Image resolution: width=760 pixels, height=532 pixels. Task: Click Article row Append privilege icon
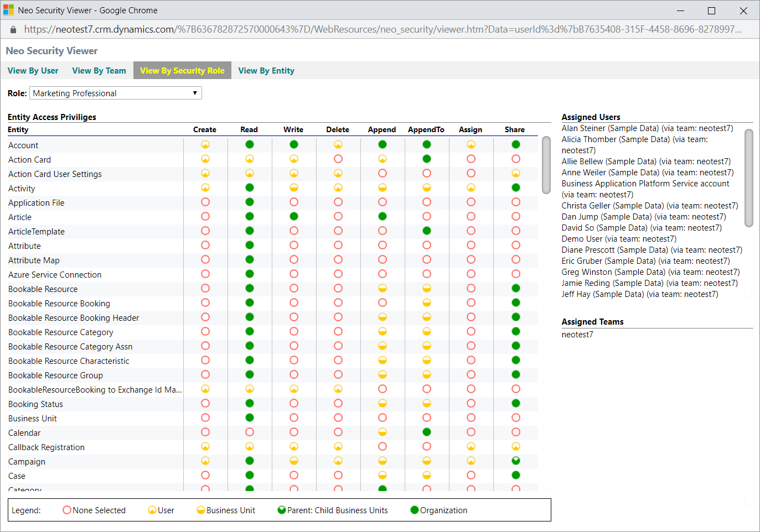pyautogui.click(x=382, y=216)
